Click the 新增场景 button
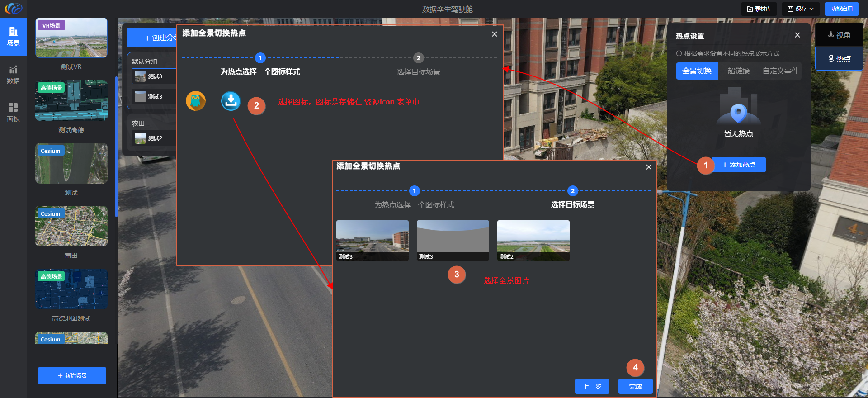Screen dimensions: 868x398 click(72, 376)
